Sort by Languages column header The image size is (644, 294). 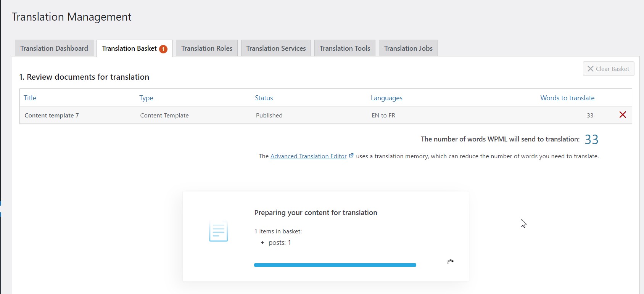[386, 98]
